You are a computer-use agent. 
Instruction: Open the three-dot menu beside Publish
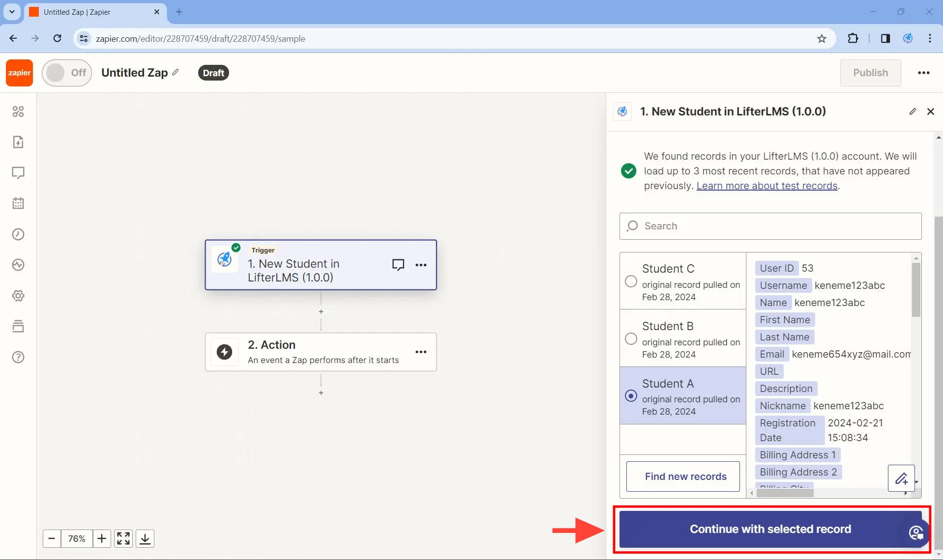[x=924, y=72]
